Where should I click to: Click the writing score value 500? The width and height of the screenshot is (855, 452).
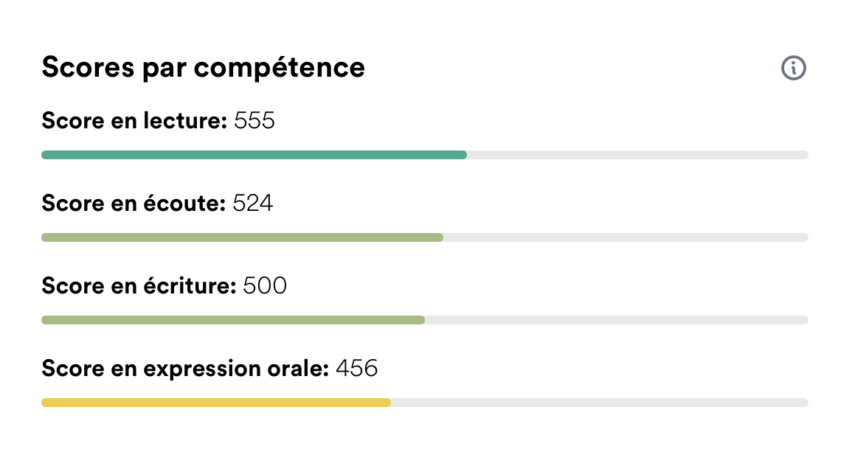265,286
